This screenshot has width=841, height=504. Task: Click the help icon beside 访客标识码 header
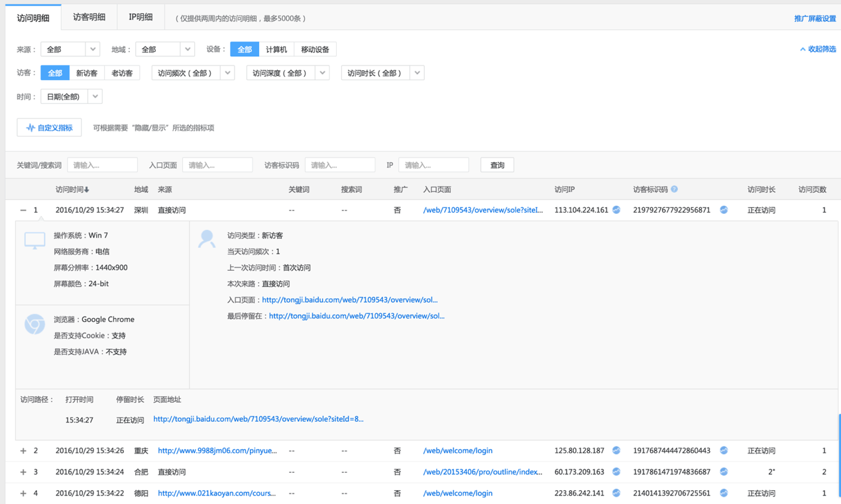(675, 189)
